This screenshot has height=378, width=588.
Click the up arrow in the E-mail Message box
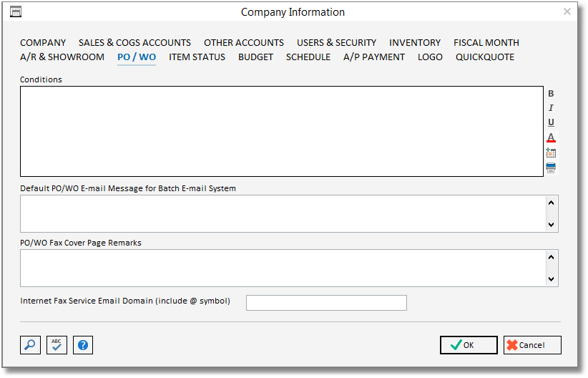click(551, 203)
